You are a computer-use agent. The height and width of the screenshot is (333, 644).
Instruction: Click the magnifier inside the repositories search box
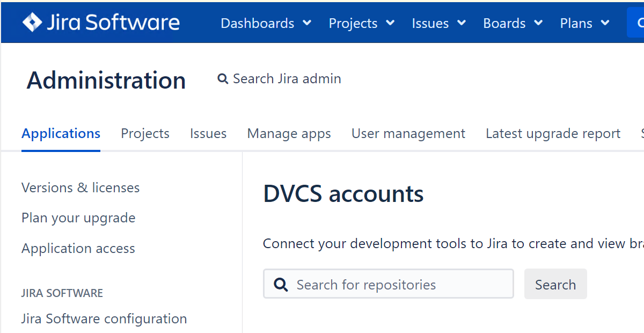tap(280, 284)
